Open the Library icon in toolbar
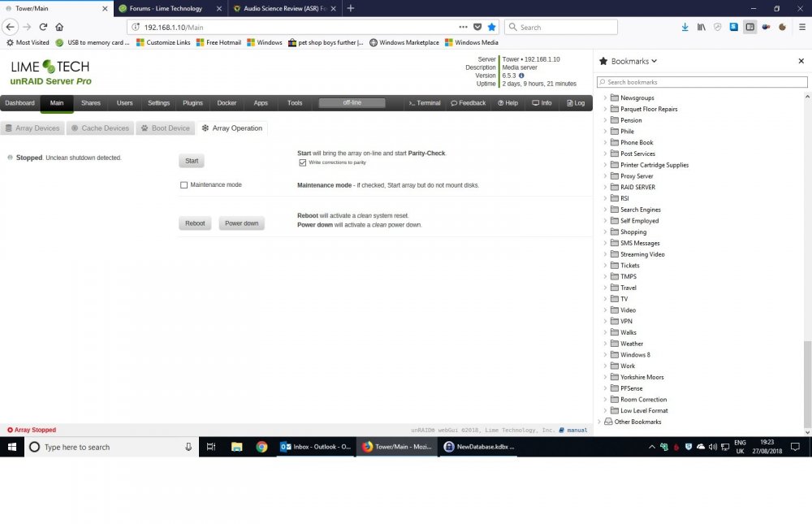This screenshot has width=812, height=524. pyautogui.click(x=702, y=27)
